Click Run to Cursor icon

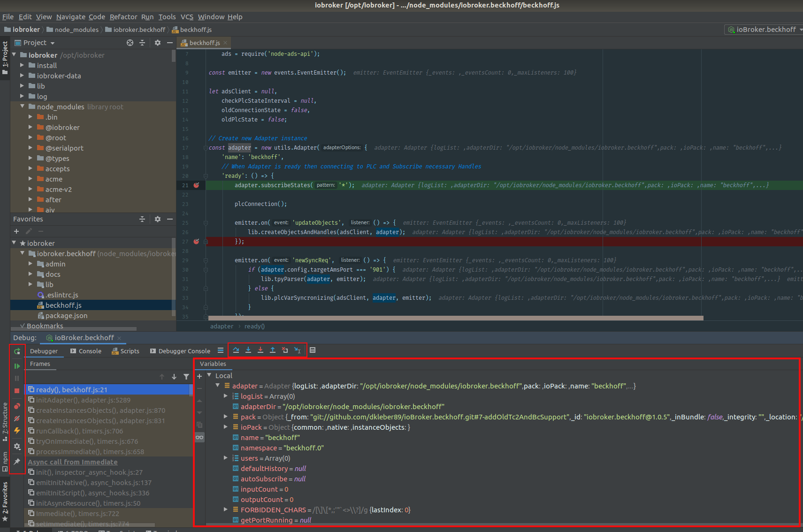click(297, 350)
